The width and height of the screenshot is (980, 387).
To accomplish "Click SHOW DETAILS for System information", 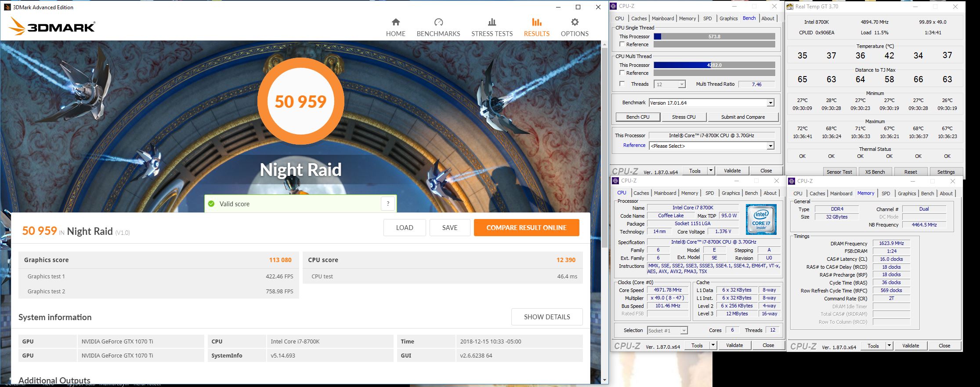I will coord(547,317).
